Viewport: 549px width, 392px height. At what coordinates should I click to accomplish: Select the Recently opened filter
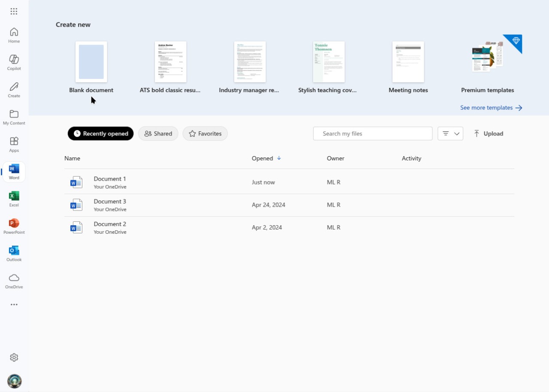[101, 133]
